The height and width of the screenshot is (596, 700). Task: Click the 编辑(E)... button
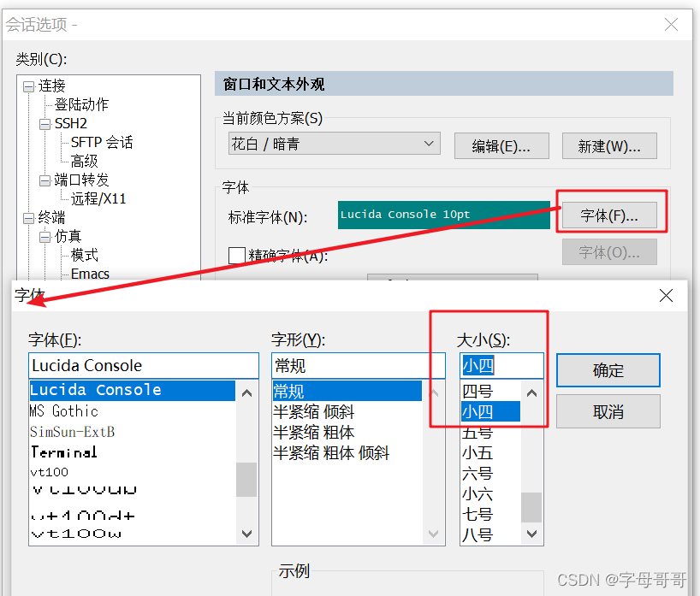point(501,145)
